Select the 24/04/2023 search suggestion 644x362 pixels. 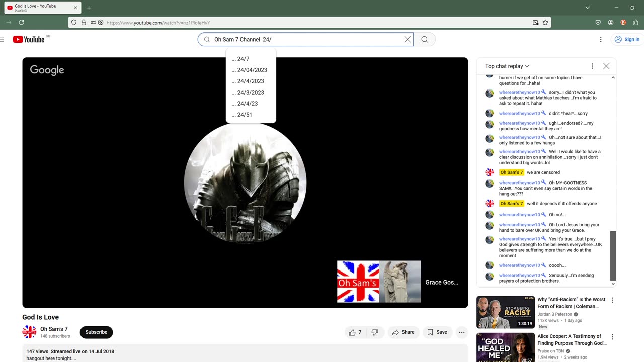[x=251, y=70]
